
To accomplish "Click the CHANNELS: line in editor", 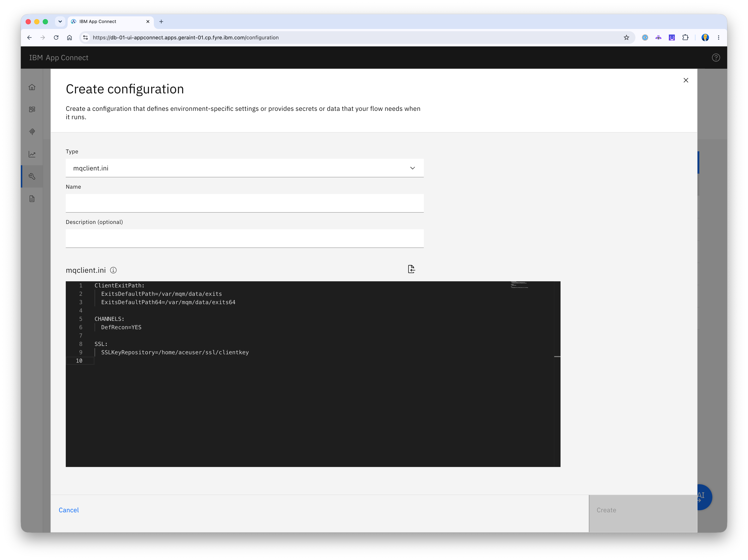I will [x=109, y=319].
